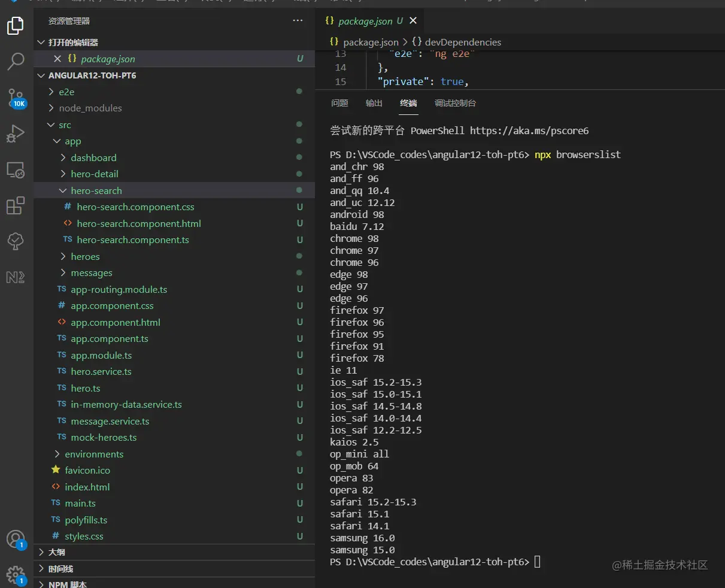Image resolution: width=725 pixels, height=588 pixels.
Task: Open the Search view icon
Action: (x=16, y=61)
